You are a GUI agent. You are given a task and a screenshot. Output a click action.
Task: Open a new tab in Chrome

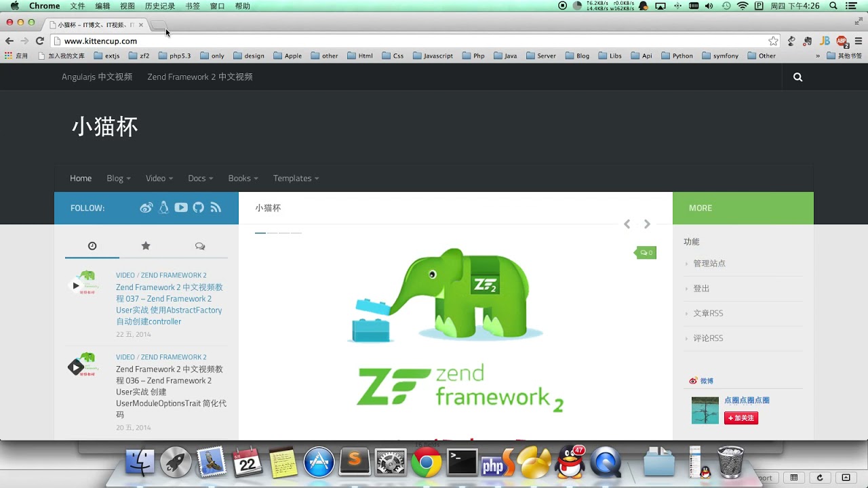coord(158,25)
